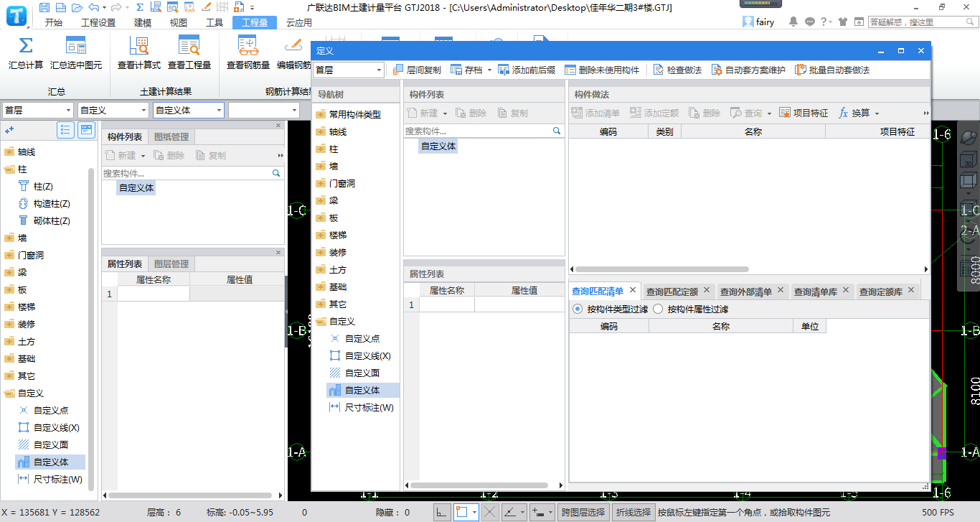Click the main navigation tree vertical scrollbar

[x=91, y=330]
